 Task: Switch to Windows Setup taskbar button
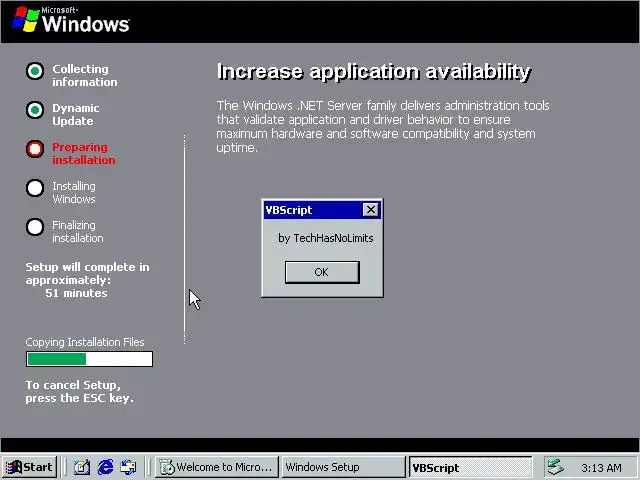tap(343, 467)
